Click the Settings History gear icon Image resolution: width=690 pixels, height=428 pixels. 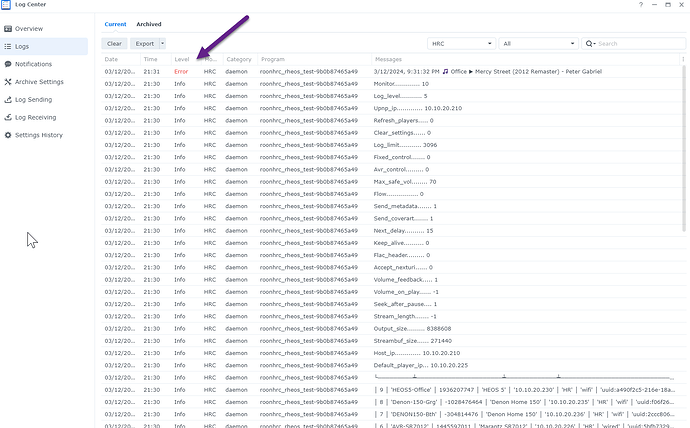[x=8, y=135]
